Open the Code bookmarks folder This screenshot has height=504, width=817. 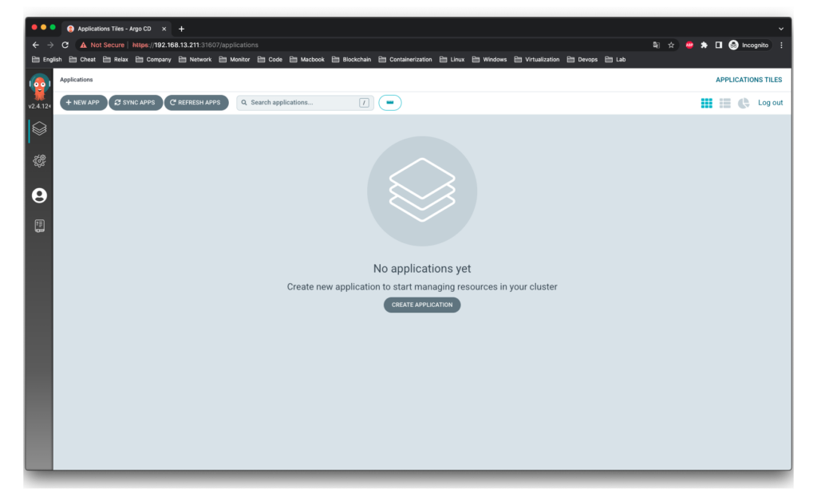[270, 59]
